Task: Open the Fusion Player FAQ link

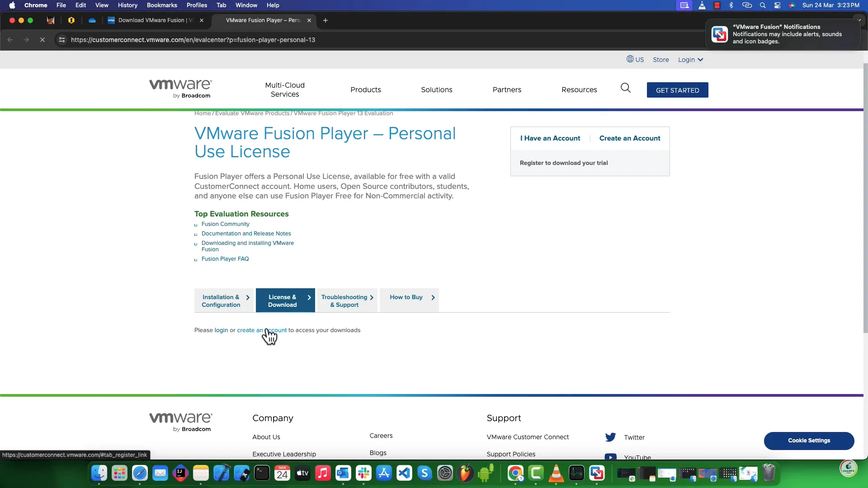Action: (225, 259)
